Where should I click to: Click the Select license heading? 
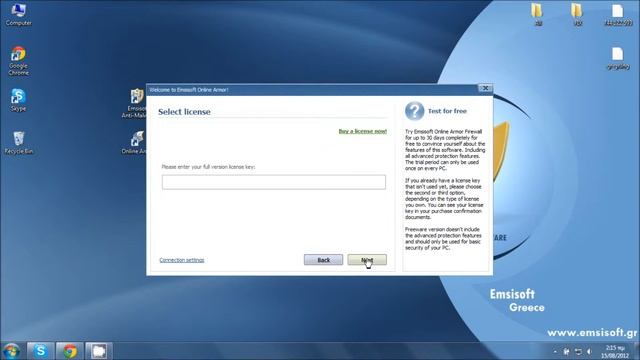coord(184,111)
